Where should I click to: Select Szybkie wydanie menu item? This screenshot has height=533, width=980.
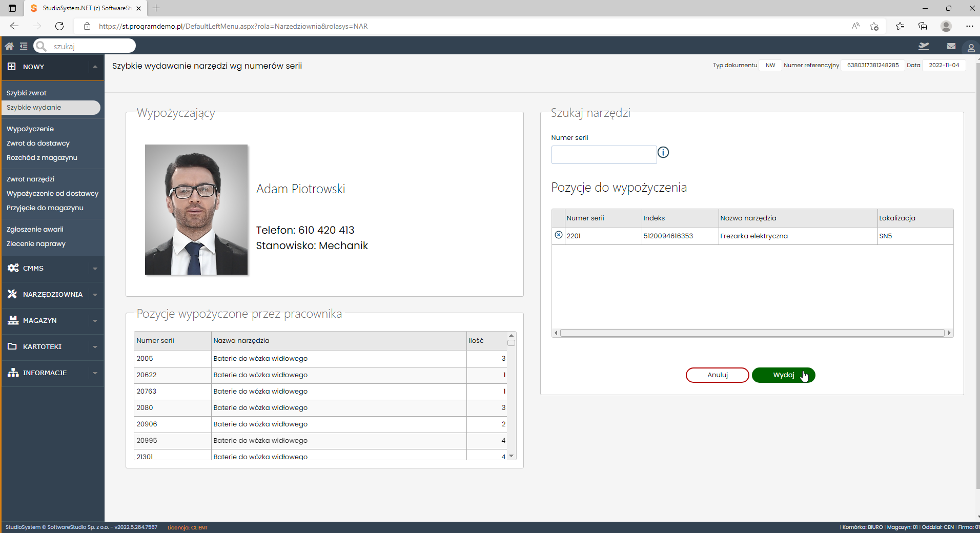(50, 108)
